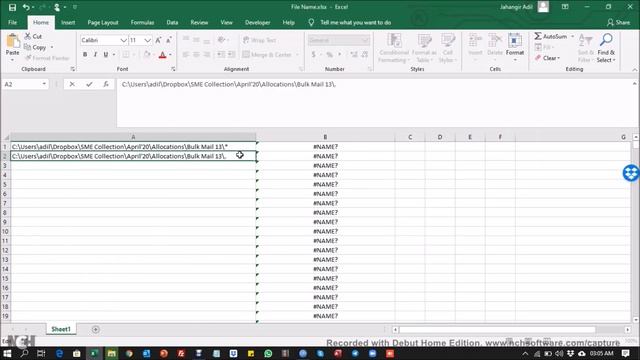
Task: Click the Dropbox badge icon
Action: click(x=631, y=173)
